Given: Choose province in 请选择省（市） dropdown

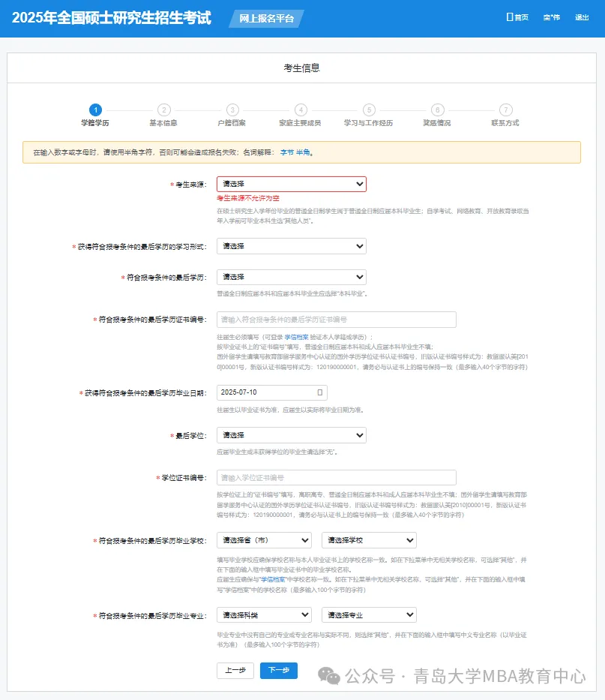Looking at the screenshot, I should point(264,540).
